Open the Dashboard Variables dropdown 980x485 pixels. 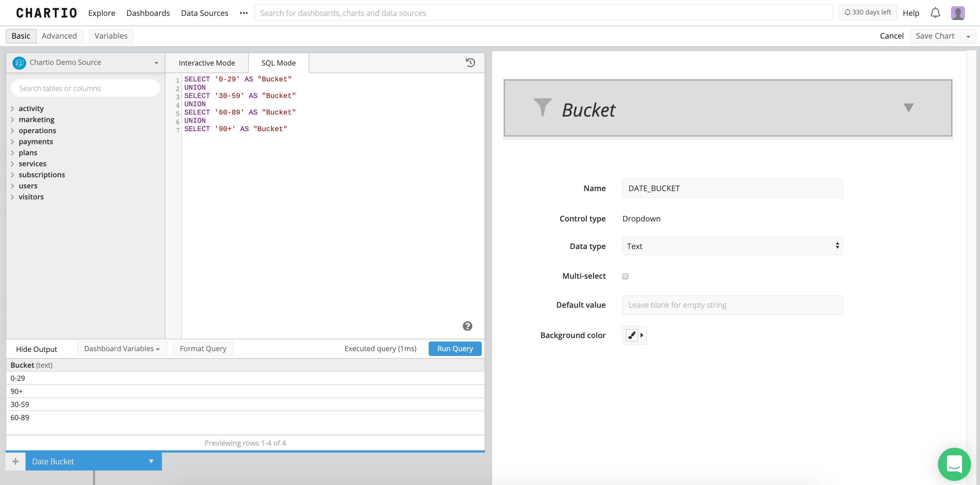point(121,348)
